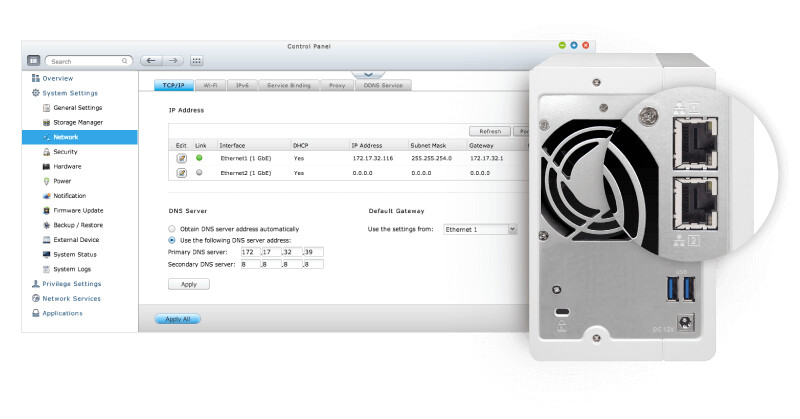Click the Search field in toolbar
Image resolution: width=800 pixels, height=419 pixels.
86,61
